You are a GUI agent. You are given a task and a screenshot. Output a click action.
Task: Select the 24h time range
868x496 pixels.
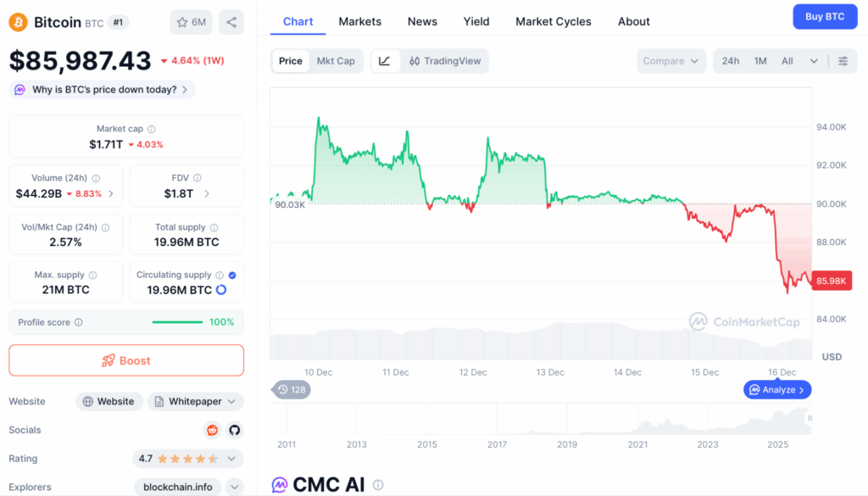pos(730,61)
